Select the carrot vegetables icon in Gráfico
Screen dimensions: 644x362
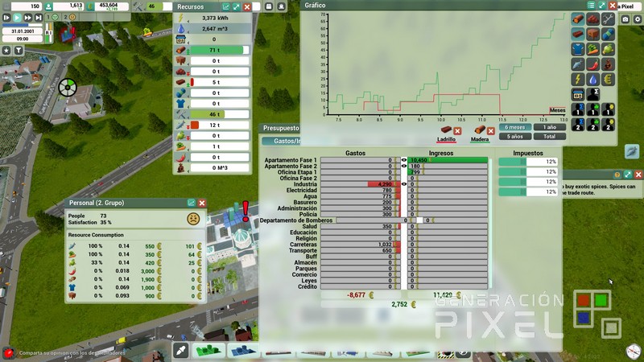[593, 49]
